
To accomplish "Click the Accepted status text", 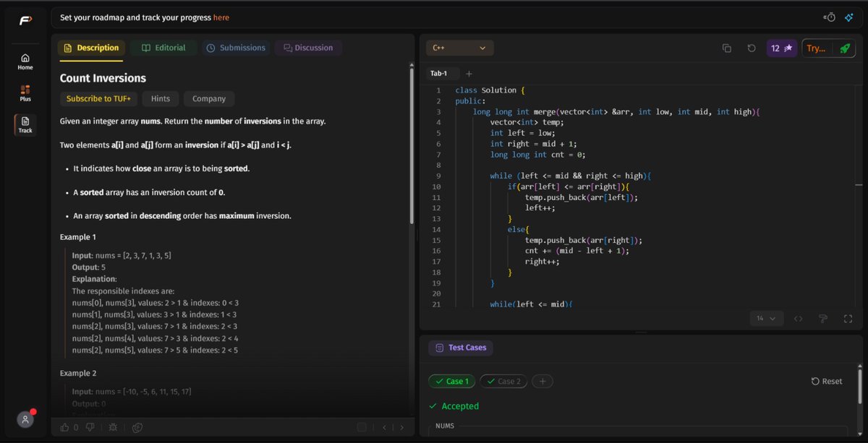I will [460, 406].
